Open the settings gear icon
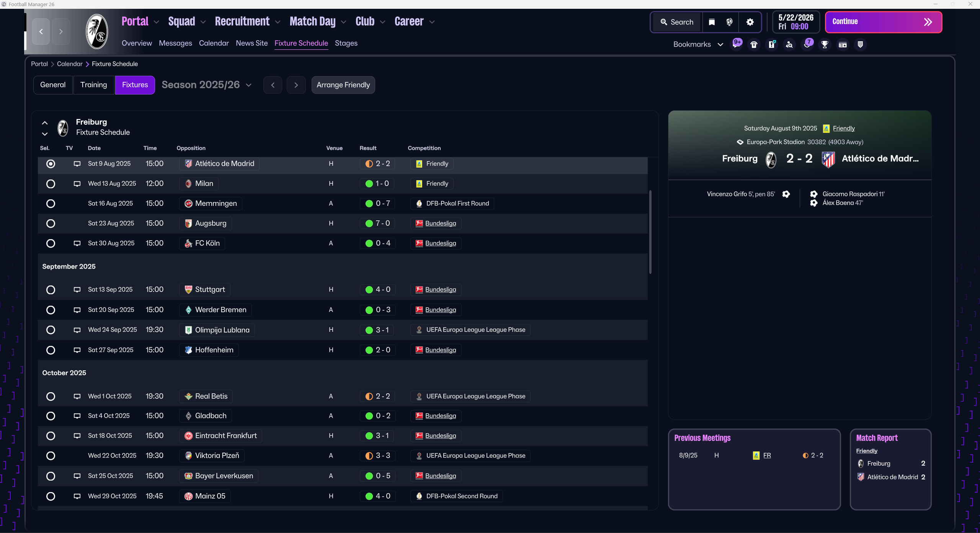980x533 pixels. click(750, 22)
